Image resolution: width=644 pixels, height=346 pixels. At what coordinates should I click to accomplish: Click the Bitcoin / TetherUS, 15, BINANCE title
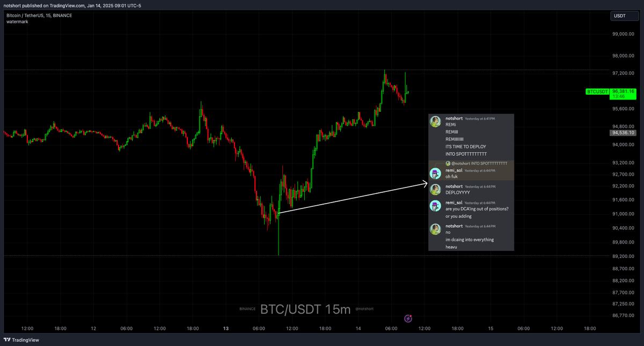[39, 16]
